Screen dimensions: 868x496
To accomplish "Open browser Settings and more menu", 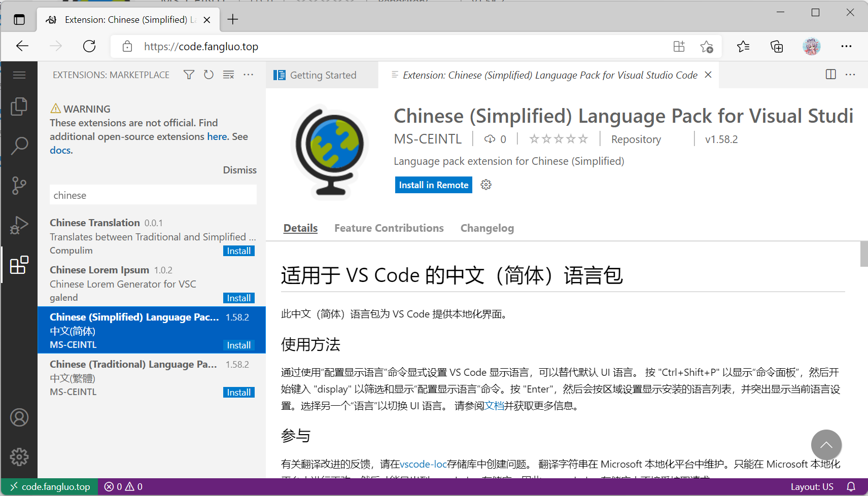I will (846, 46).
